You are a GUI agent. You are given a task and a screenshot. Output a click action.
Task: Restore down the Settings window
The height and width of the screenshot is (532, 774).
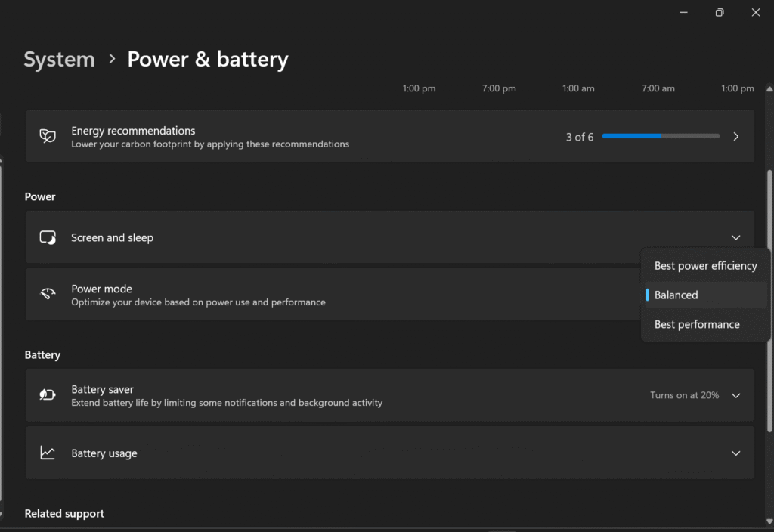(x=720, y=12)
